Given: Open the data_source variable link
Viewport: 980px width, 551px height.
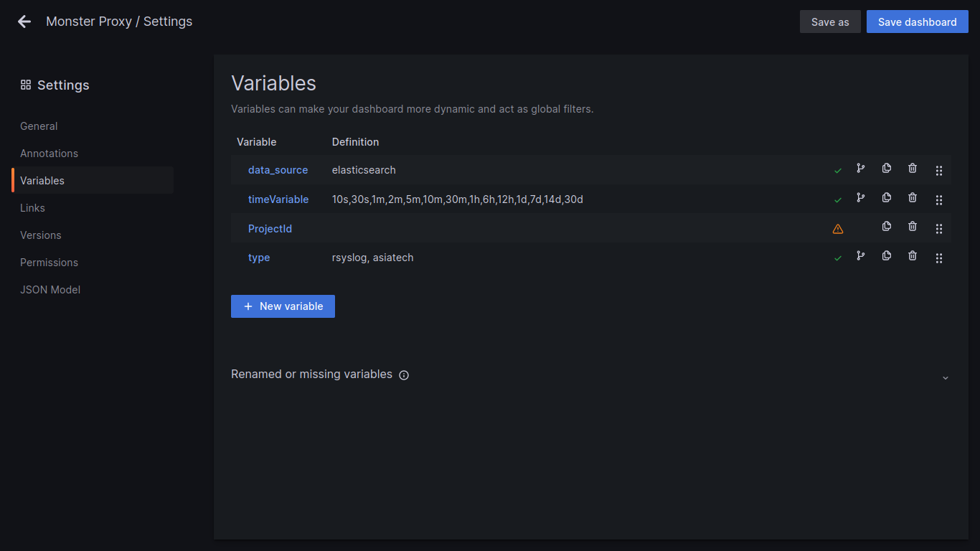Looking at the screenshot, I should [x=278, y=170].
